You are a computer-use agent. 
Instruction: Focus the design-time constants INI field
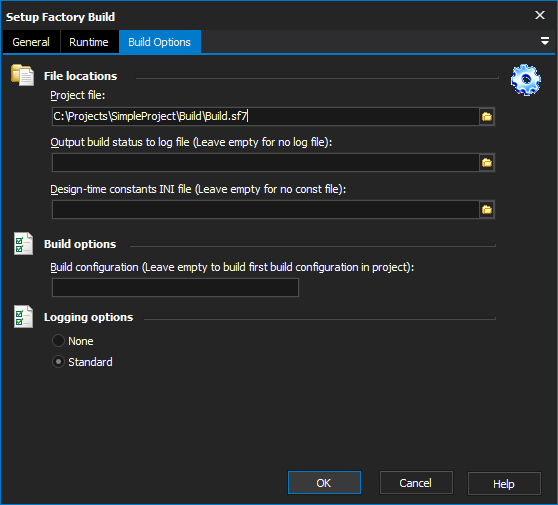point(265,210)
